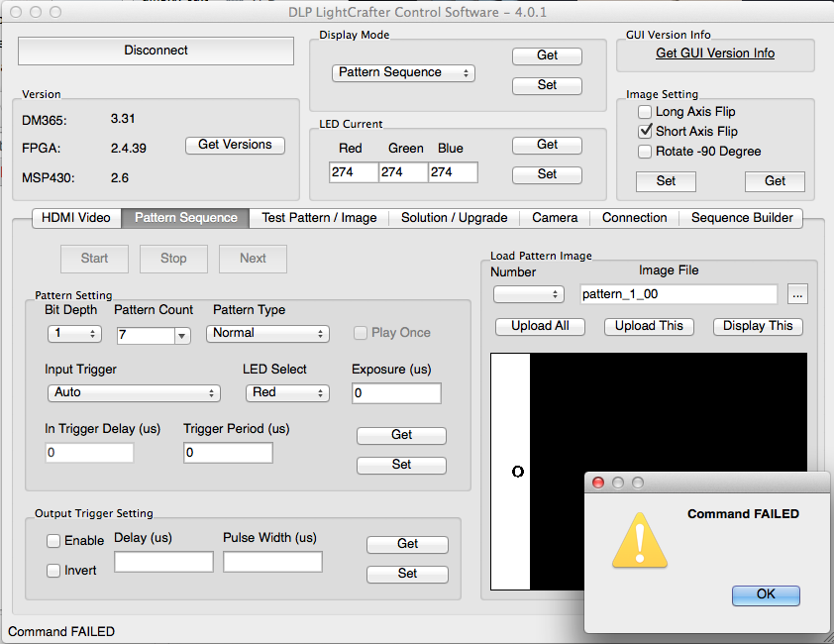Viewport: 834px width, 644px height.
Task: Enable Long Axis Flip checkbox
Action: pyautogui.click(x=645, y=112)
